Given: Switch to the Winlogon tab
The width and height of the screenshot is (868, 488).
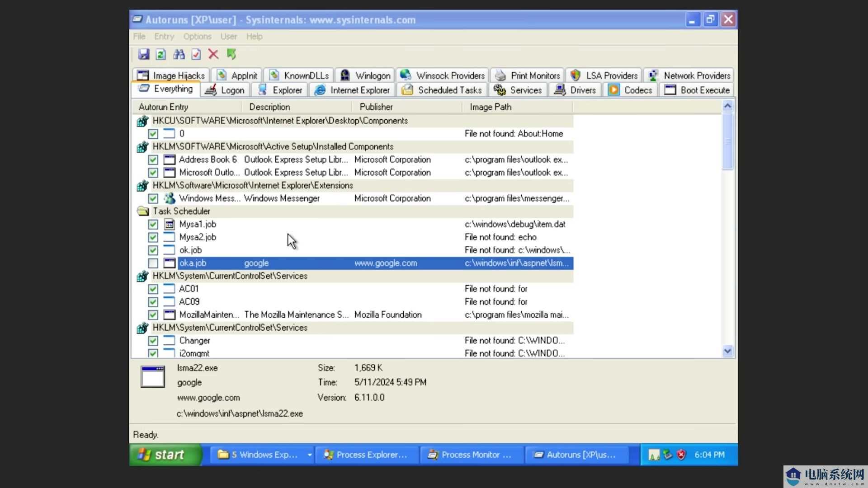Looking at the screenshot, I should [365, 75].
